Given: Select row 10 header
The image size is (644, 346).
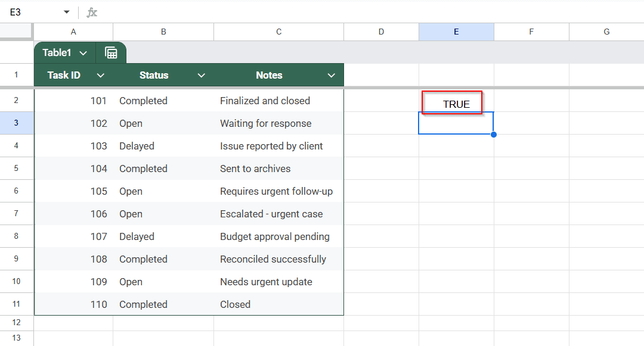Looking at the screenshot, I should tap(17, 281).
